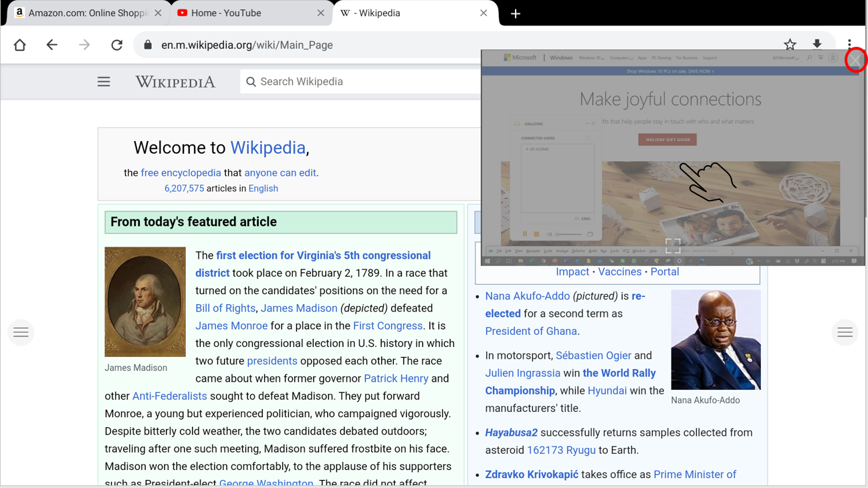This screenshot has height=488, width=868.
Task: Expand the Windows 10 dropdown in Microsoft nav
Action: point(592,57)
